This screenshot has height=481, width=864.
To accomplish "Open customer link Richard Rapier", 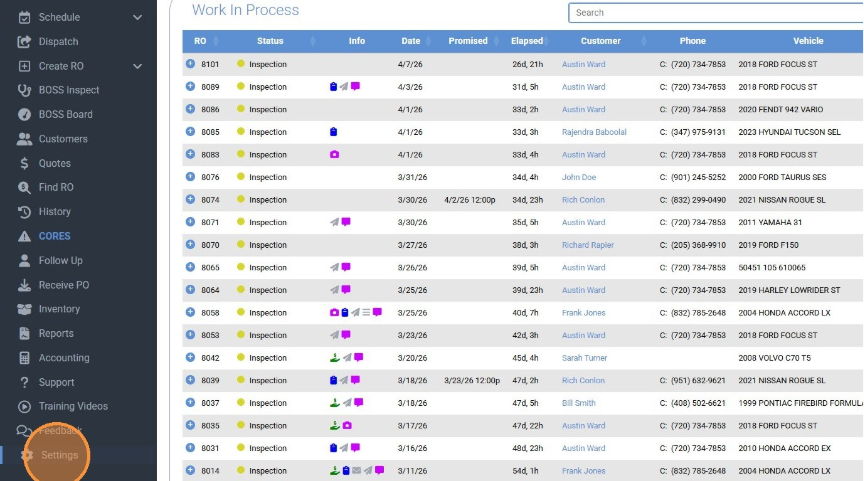I will (x=588, y=245).
